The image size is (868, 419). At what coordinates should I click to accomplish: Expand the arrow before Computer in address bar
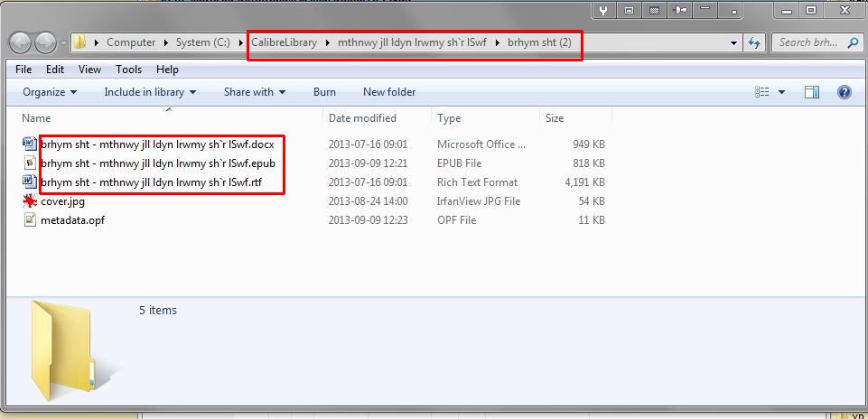click(98, 42)
